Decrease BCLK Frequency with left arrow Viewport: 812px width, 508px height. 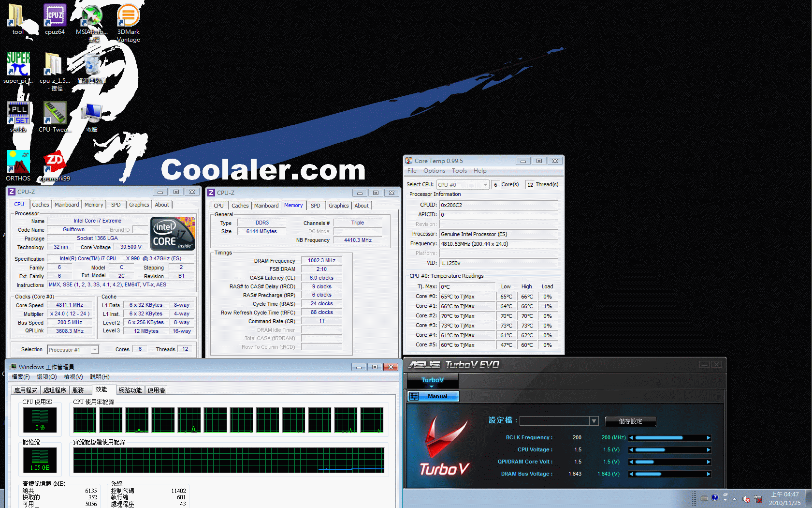(x=631, y=438)
